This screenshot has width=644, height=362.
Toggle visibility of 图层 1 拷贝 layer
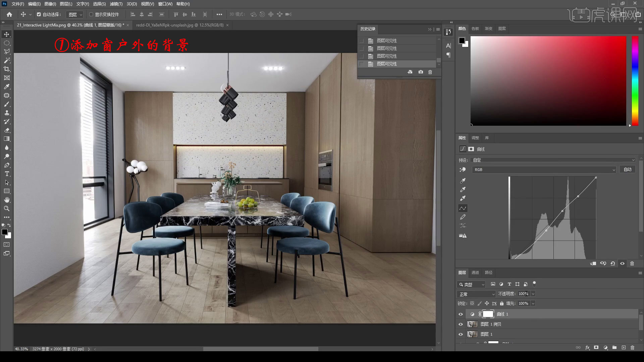tap(461, 324)
